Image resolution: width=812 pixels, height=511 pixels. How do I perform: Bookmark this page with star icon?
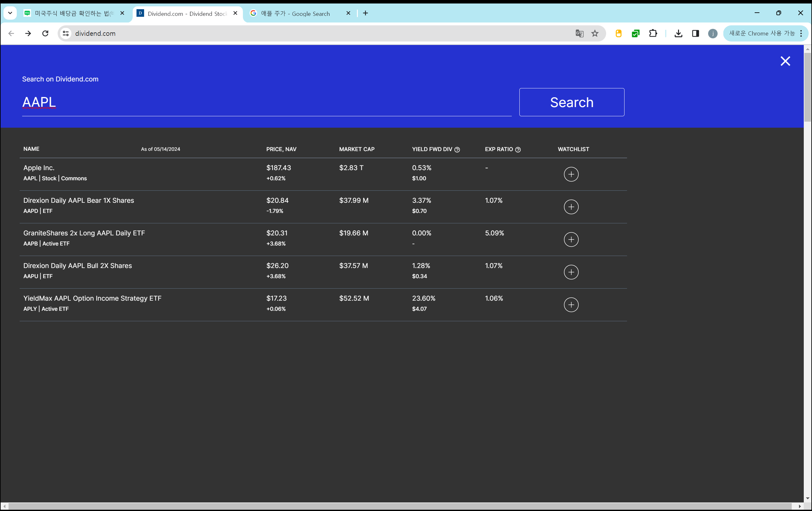coord(595,33)
